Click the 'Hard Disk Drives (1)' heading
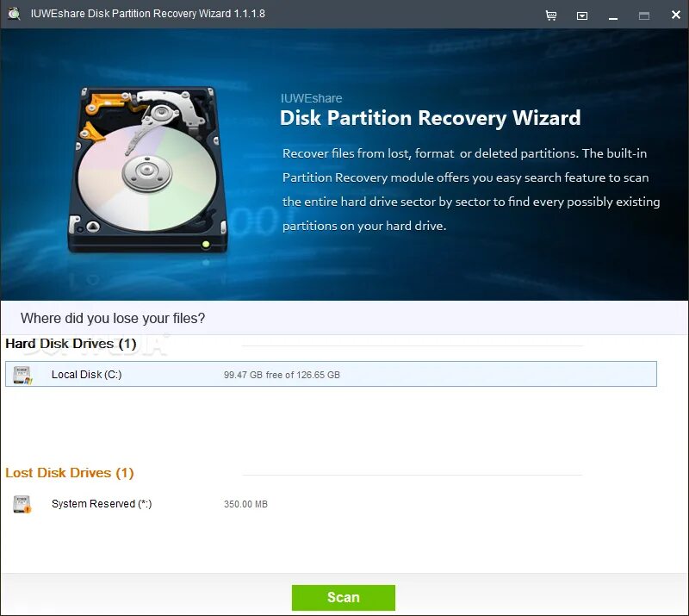This screenshot has width=689, height=616. tap(71, 344)
